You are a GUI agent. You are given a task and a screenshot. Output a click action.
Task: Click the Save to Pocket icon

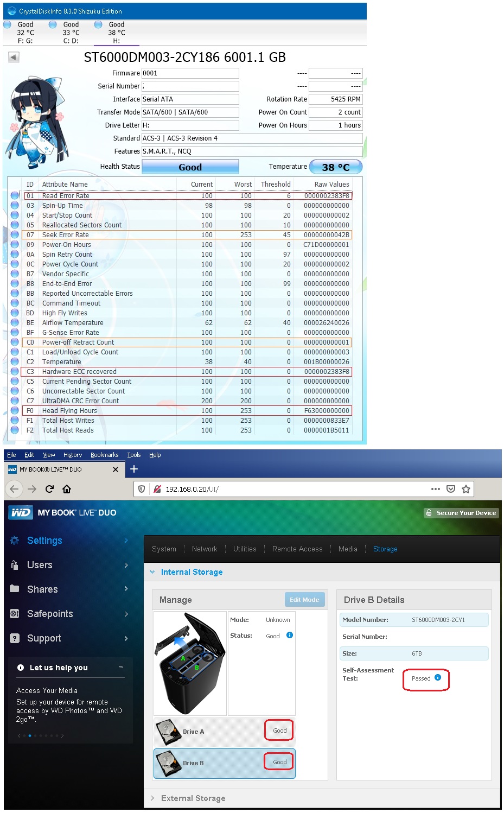coord(451,489)
